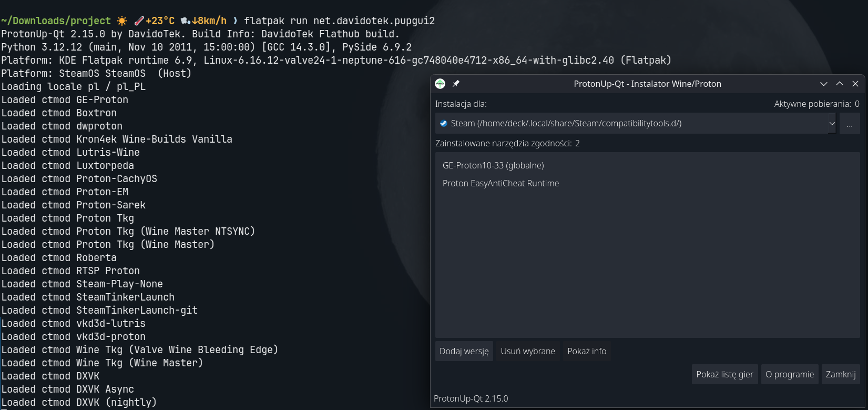Maximize the ProtonUp-Qt window
868x410 pixels.
tap(840, 84)
